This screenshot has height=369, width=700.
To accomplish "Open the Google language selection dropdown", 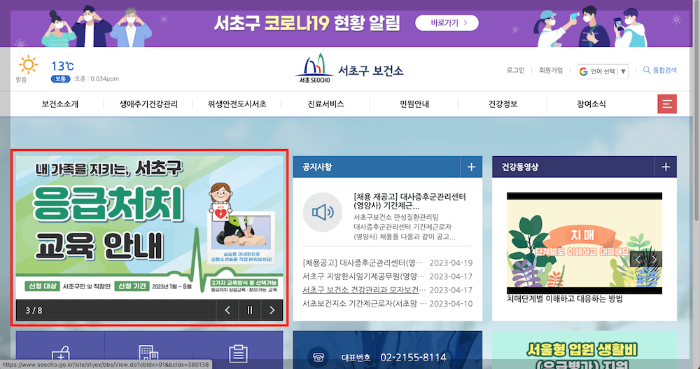I will click(x=603, y=71).
